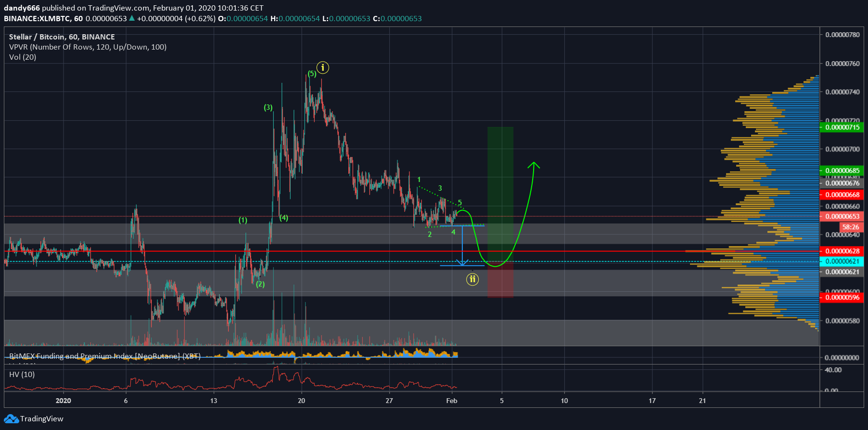Click the cyan 0.00000621 price label
868x430 pixels.
[x=842, y=261]
